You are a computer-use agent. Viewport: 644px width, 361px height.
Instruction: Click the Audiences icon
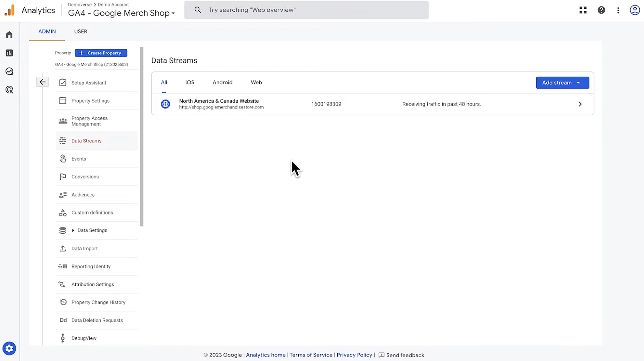tap(63, 195)
